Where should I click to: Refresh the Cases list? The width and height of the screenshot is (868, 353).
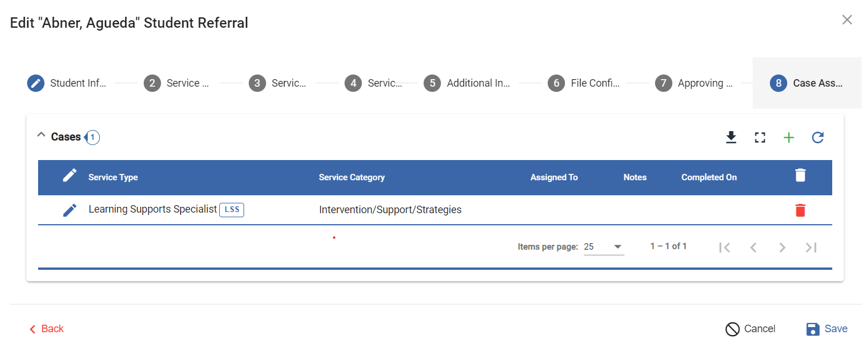pos(818,138)
